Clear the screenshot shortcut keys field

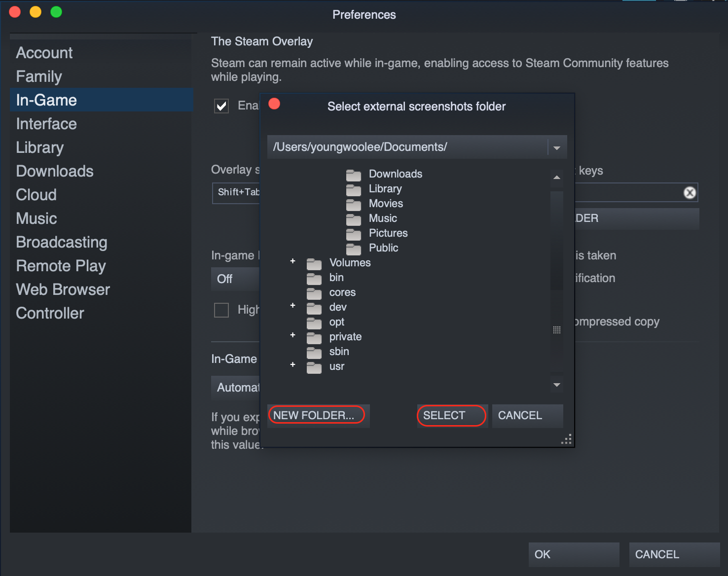690,193
